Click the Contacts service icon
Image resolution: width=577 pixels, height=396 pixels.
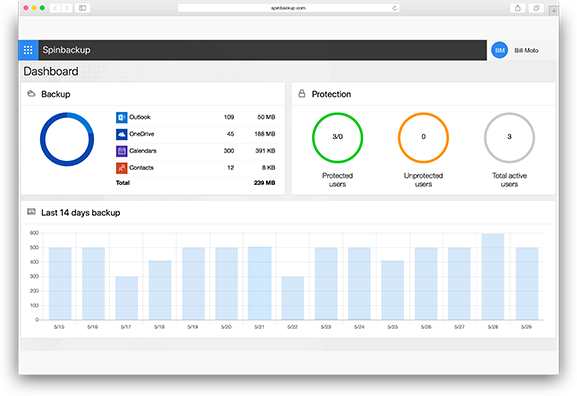click(121, 168)
